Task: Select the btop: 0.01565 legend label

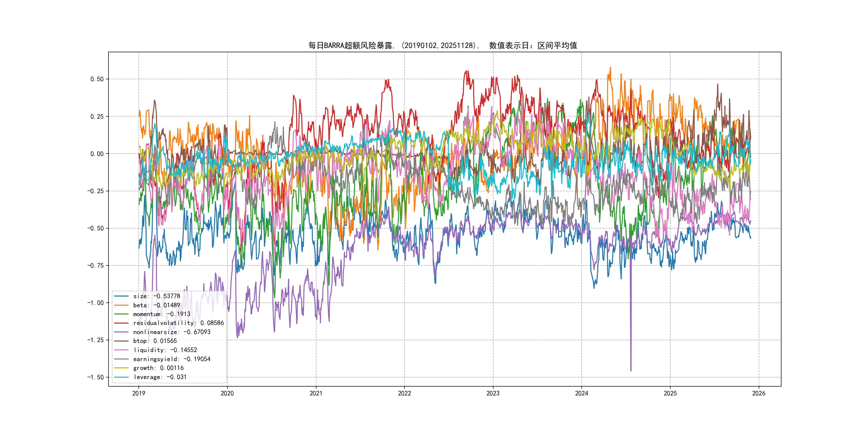Action: click(155, 341)
